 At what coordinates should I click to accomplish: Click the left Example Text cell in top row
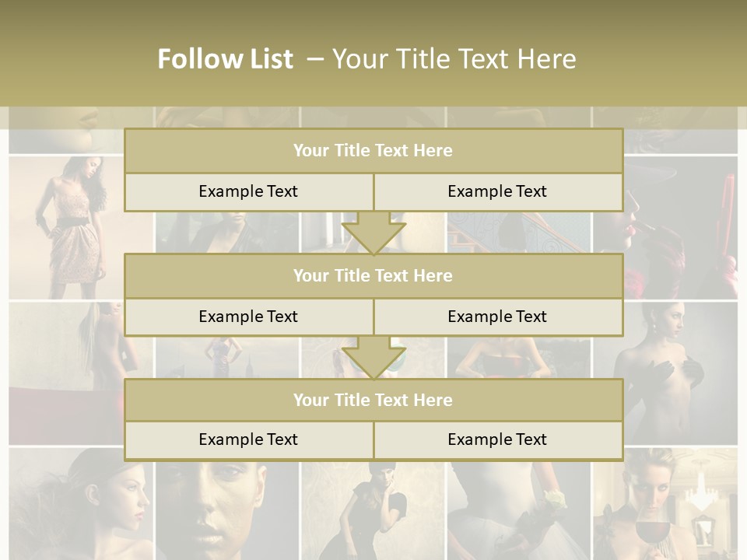point(248,192)
